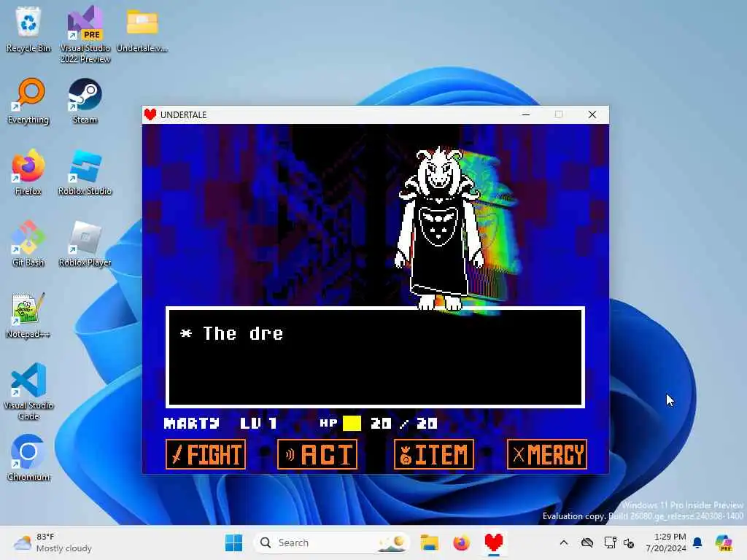The height and width of the screenshot is (560, 747).
Task: Launch Steam from the desktop
Action: pyautogui.click(x=85, y=101)
